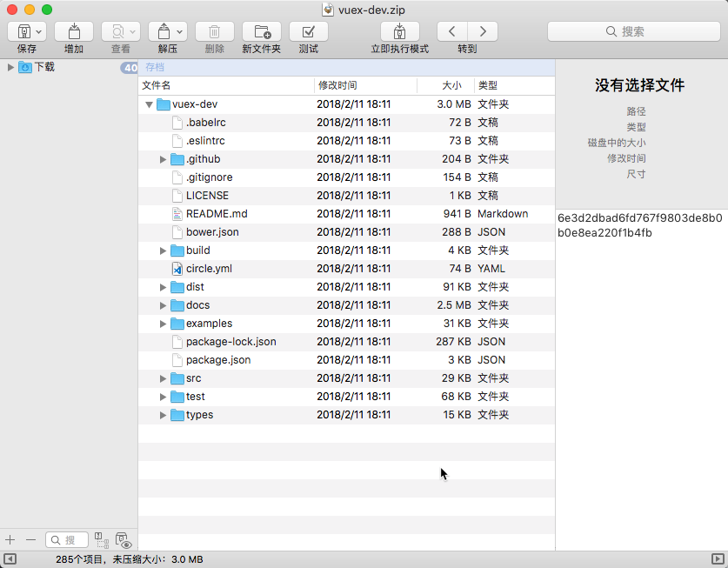
Task: Click the docs size 2.5 MB
Action: [x=454, y=305]
